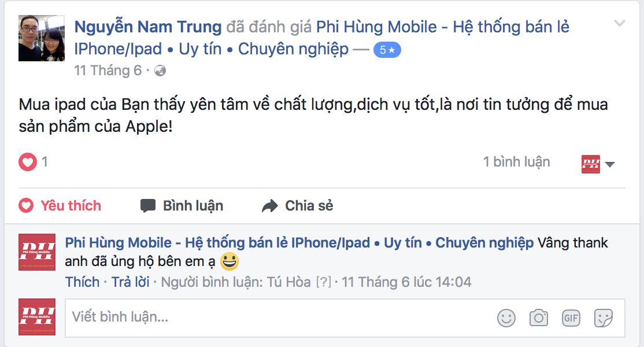Open Nguyễn Nam Trung's profile link

click(148, 27)
